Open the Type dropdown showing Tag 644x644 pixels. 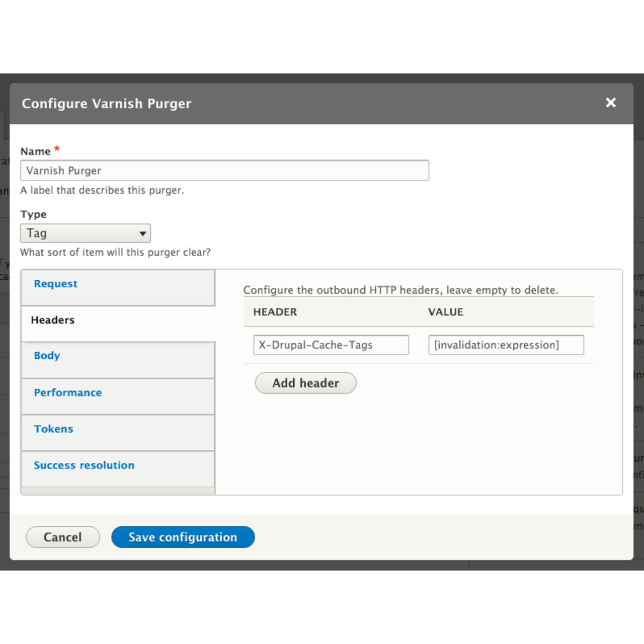(x=86, y=233)
